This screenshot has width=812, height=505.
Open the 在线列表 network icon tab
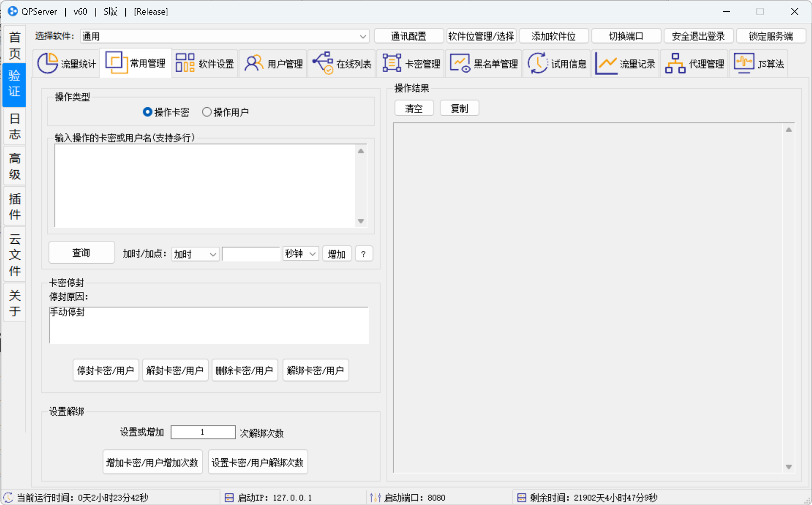coord(342,64)
